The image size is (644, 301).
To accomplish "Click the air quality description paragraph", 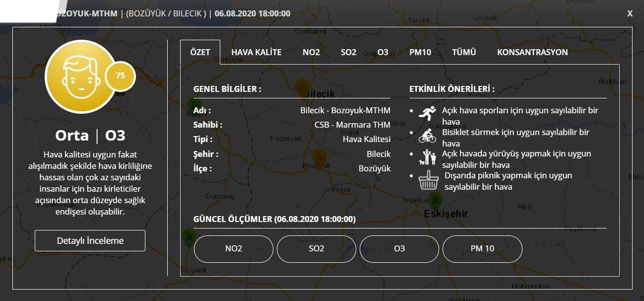I will click(90, 183).
